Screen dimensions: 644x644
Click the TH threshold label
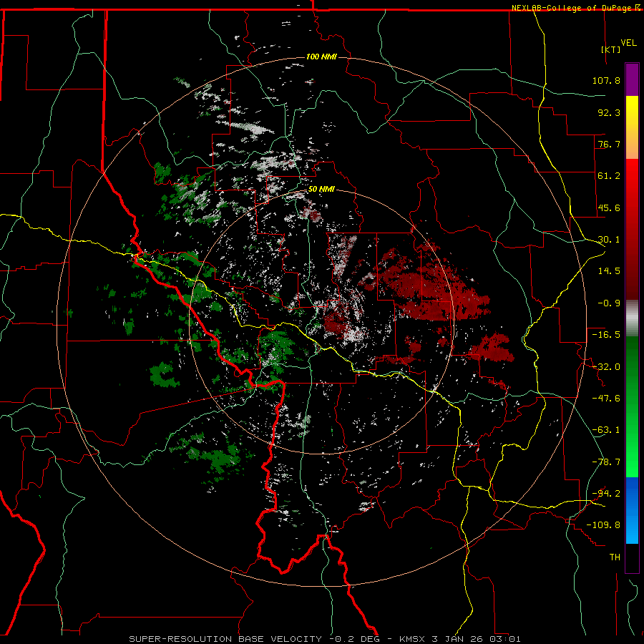615,557
